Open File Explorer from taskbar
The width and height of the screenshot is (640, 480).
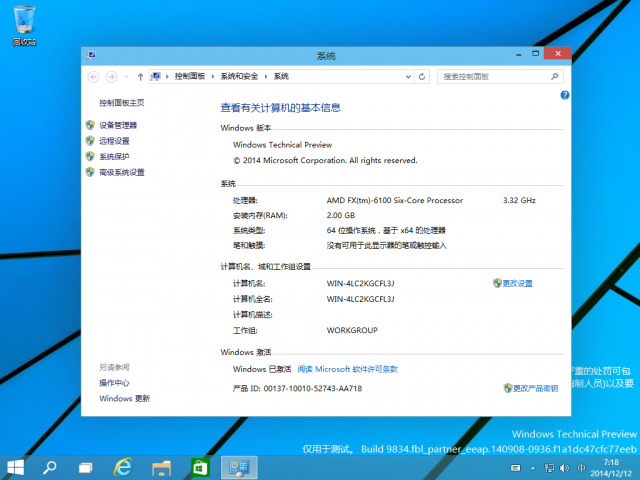pos(161,468)
